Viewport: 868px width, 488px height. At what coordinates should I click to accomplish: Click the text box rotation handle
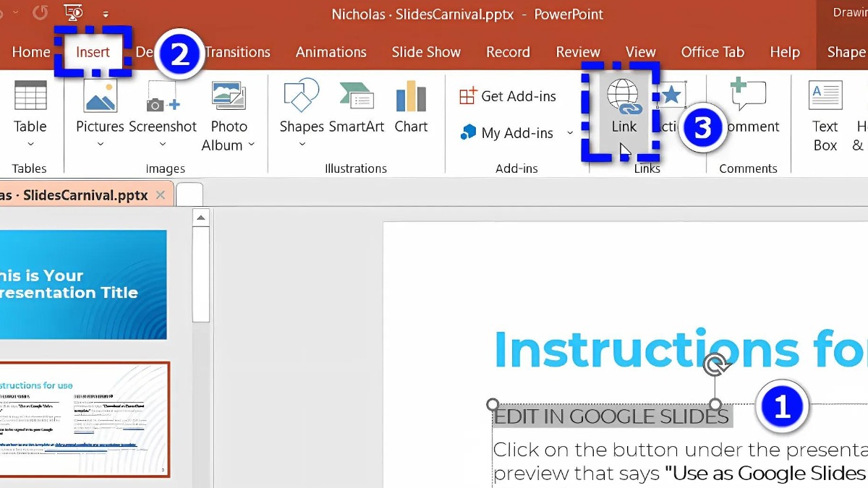coord(716,366)
